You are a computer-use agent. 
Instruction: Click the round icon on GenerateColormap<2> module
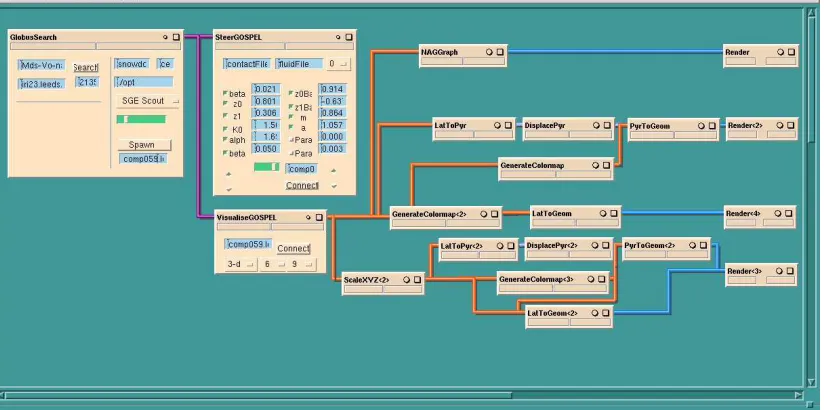click(483, 214)
